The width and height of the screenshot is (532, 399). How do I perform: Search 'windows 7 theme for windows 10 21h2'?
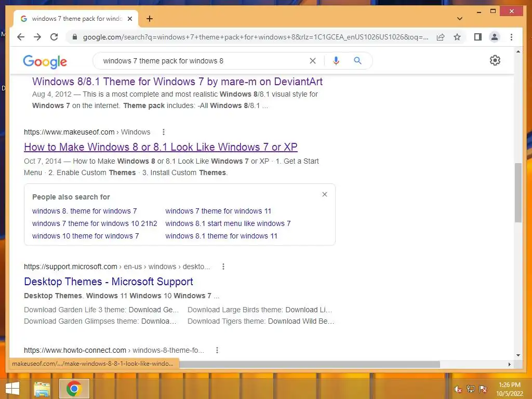coord(95,223)
